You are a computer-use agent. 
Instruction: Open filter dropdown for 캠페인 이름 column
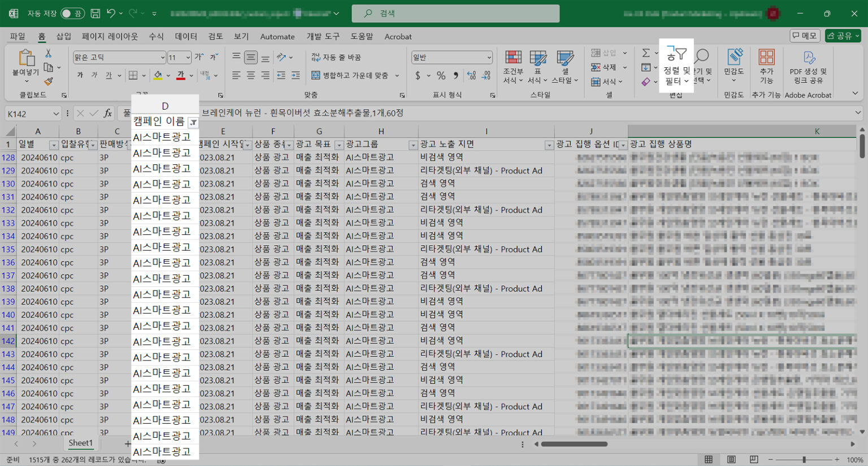pyautogui.click(x=193, y=122)
